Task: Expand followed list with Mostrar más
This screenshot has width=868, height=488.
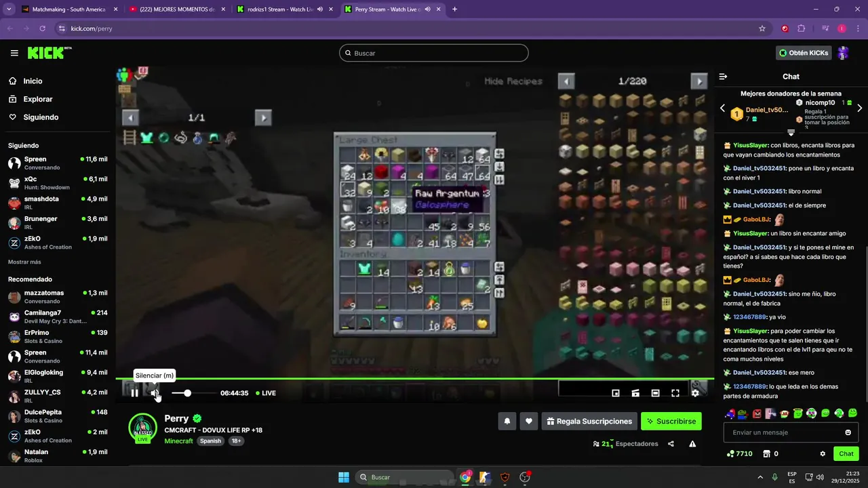Action: click(24, 262)
